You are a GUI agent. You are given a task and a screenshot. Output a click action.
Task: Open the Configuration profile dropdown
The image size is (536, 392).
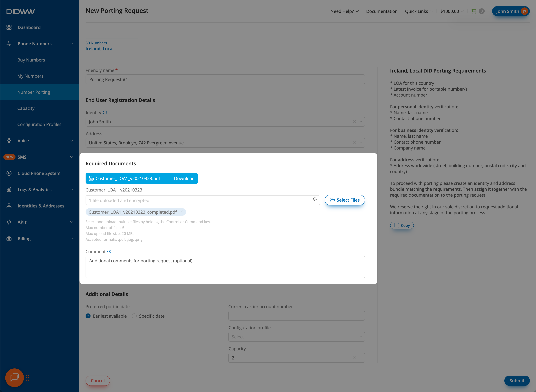coord(296,337)
